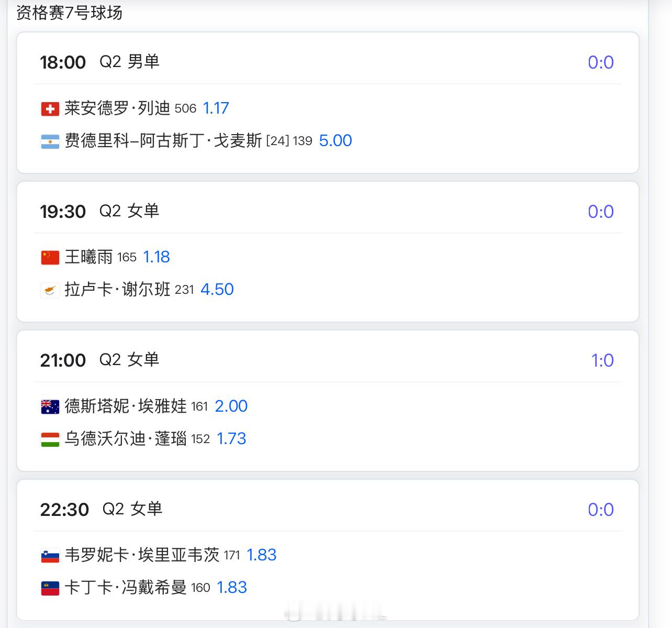Click the Cyprus flag beside 拉卢卡·谢尔班
672x628 pixels.
pos(50,290)
